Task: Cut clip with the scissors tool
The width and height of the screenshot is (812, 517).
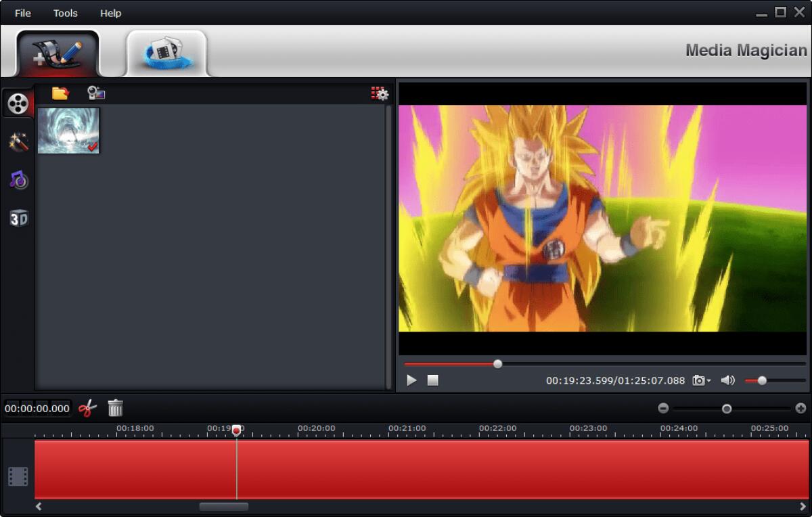Action: (x=87, y=408)
